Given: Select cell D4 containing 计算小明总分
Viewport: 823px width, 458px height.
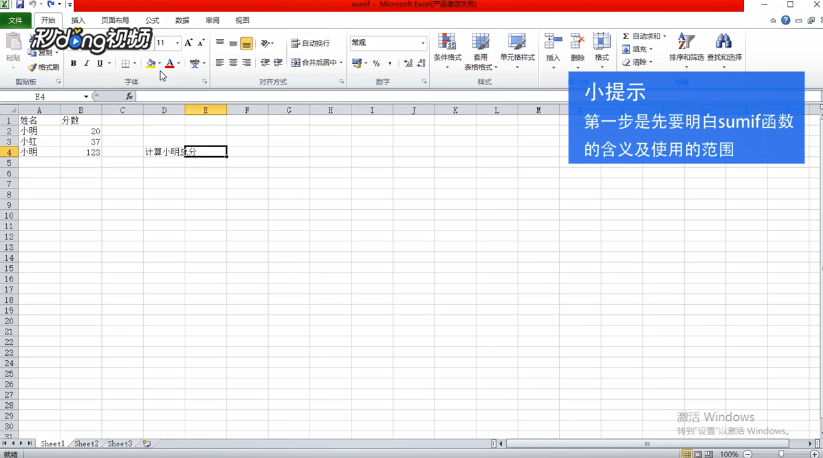Looking at the screenshot, I should coord(164,152).
